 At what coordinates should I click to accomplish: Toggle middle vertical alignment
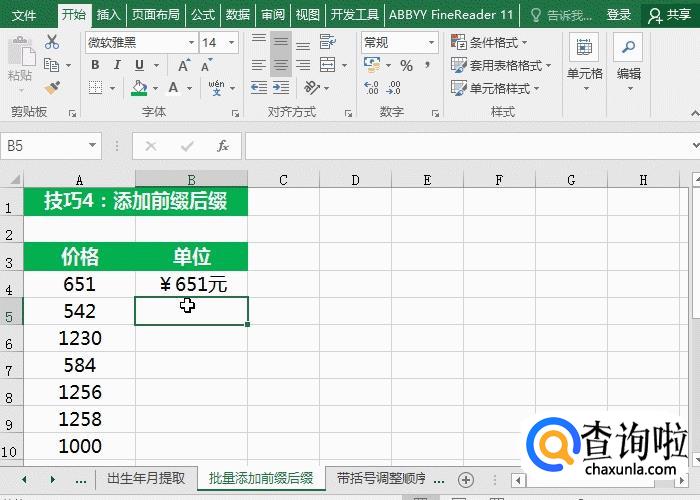[281, 42]
